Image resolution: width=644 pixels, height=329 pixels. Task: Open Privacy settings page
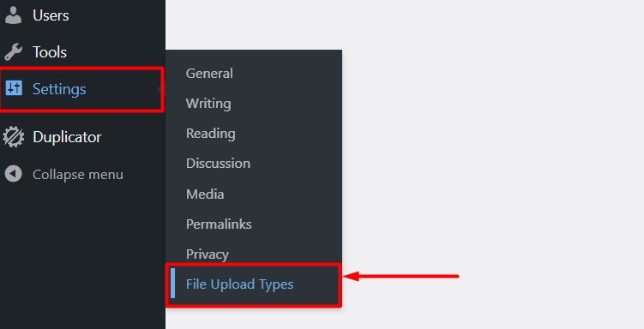(208, 254)
